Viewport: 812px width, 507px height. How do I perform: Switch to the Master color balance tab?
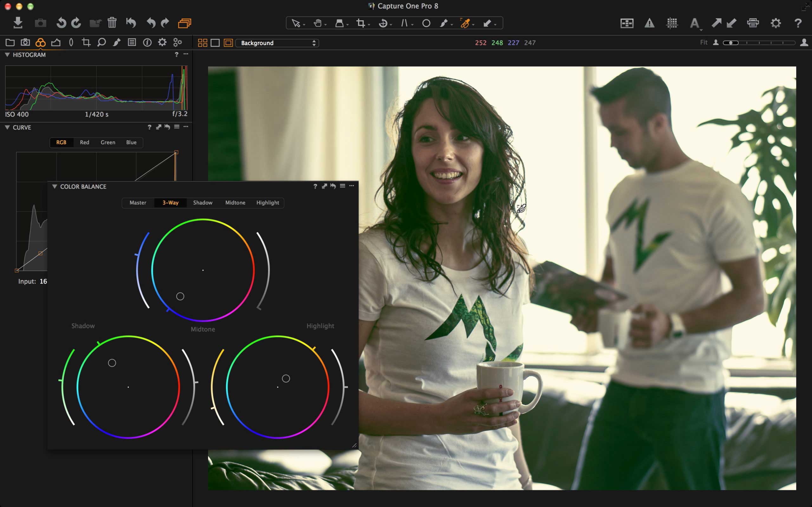pyautogui.click(x=138, y=203)
